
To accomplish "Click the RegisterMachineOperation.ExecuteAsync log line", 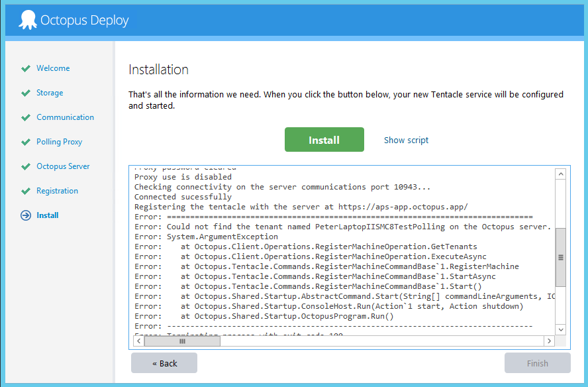I will coord(311,256).
